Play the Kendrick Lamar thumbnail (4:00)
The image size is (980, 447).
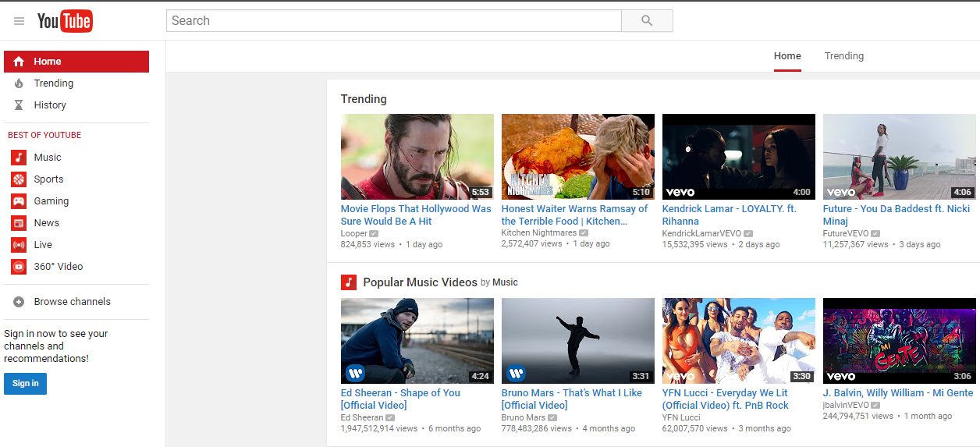pyautogui.click(x=739, y=157)
